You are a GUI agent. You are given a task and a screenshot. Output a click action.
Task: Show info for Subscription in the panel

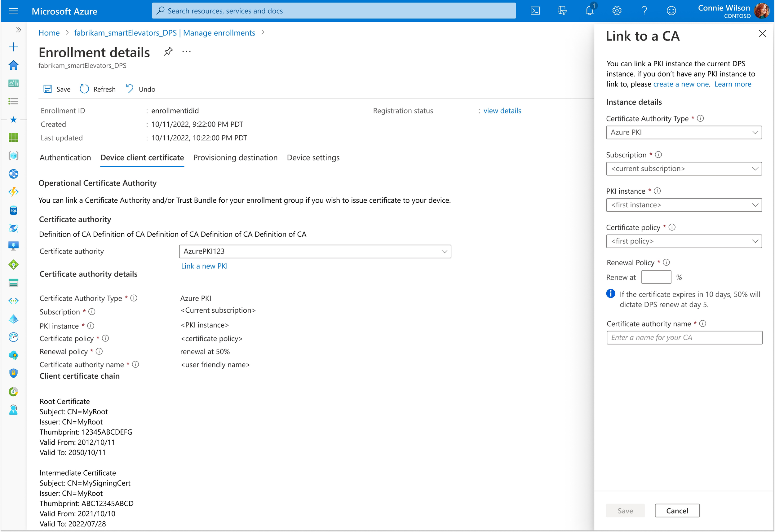[x=658, y=155]
